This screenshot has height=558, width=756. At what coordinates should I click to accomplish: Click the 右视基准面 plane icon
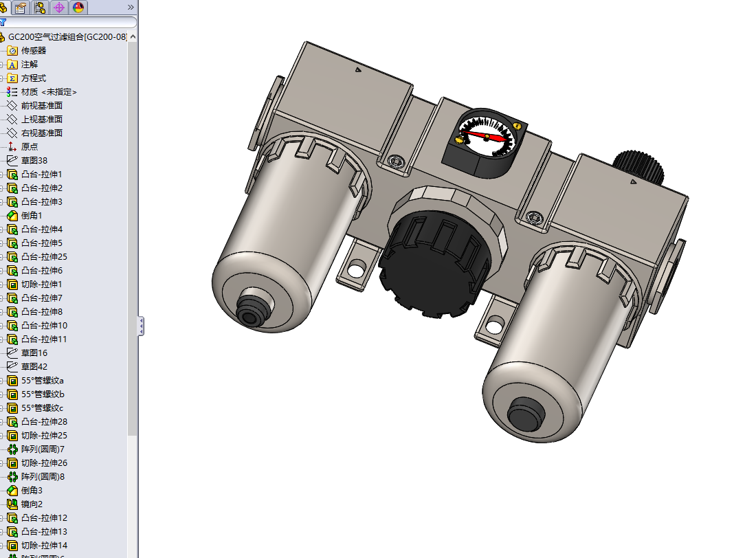[x=12, y=133]
